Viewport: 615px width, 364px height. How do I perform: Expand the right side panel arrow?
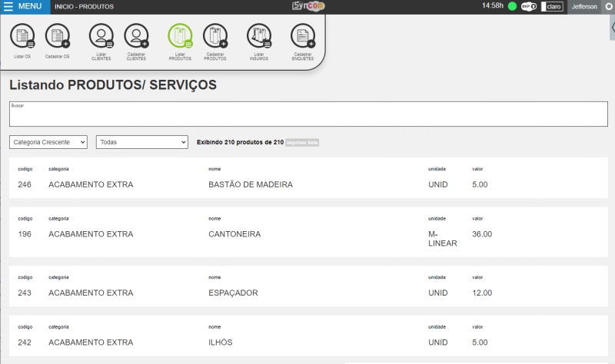tap(612, 28)
